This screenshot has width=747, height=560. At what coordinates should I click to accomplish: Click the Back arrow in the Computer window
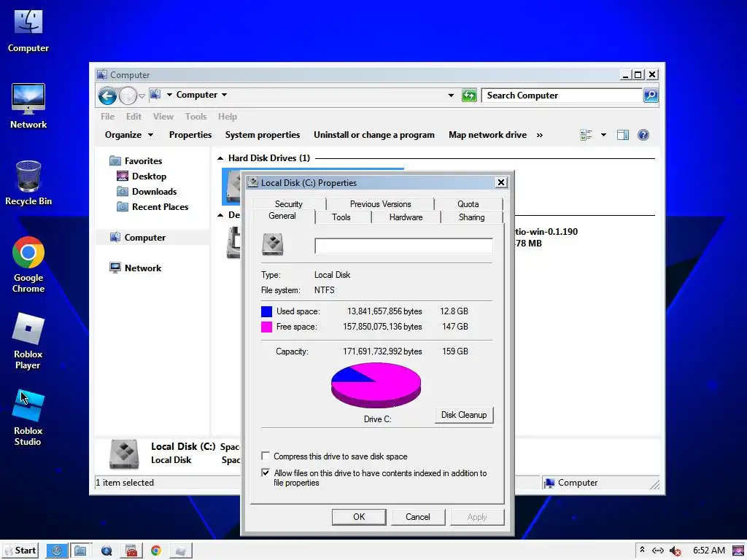tap(108, 96)
